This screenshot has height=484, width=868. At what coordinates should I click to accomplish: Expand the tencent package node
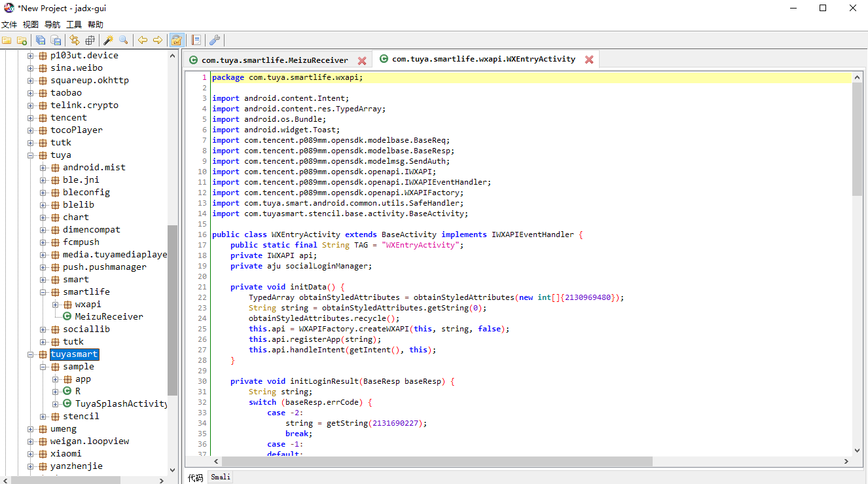pyautogui.click(x=30, y=118)
